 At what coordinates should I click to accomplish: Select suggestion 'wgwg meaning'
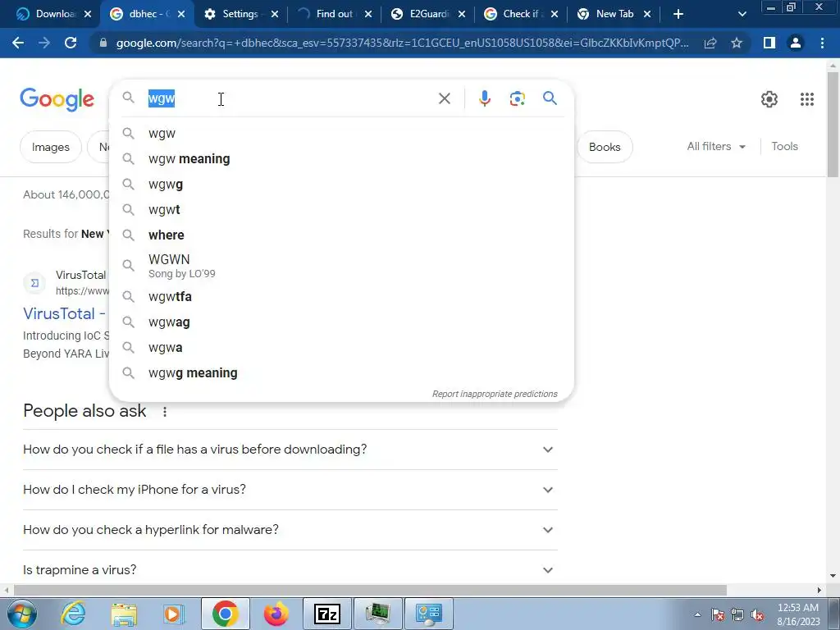(341, 373)
